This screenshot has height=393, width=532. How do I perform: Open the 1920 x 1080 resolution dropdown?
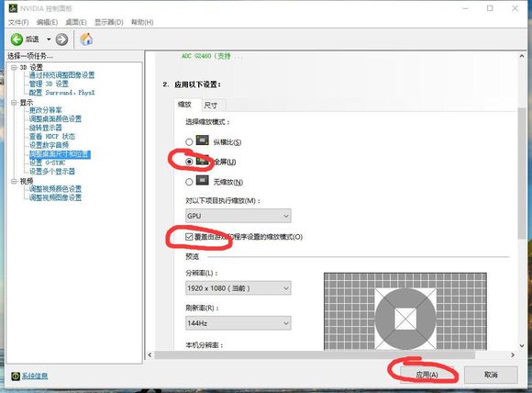pyautogui.click(x=238, y=288)
